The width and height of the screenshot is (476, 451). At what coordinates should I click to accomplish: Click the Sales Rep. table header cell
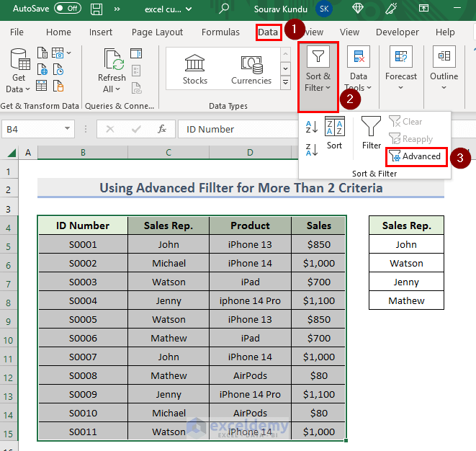(169, 225)
